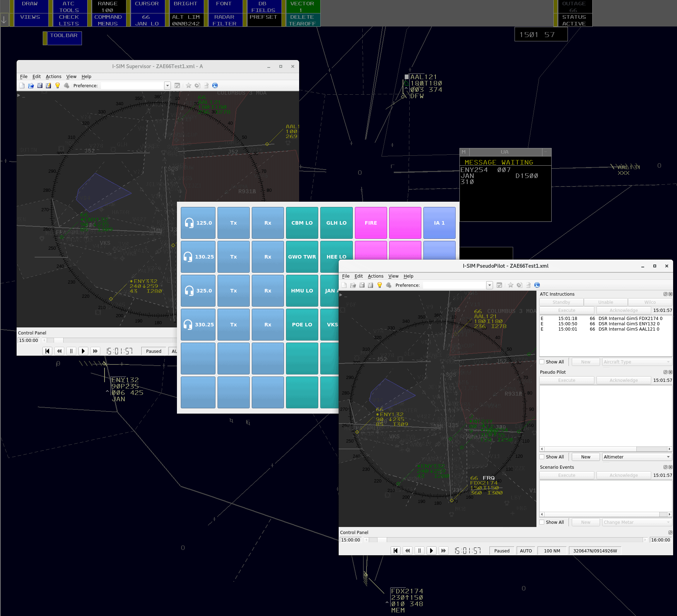677x616 pixels.
Task: Click Supervisor timeline slider handle
Action: (x=59, y=340)
